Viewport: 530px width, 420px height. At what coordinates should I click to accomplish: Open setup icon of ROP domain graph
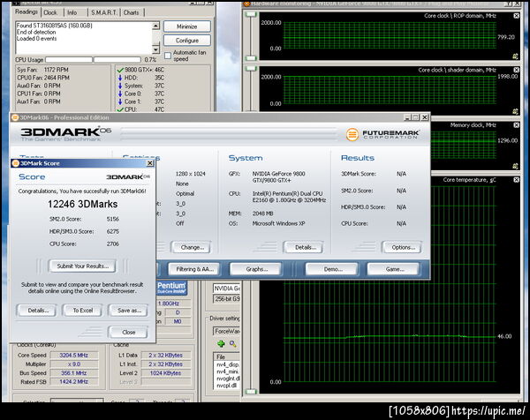(x=515, y=56)
